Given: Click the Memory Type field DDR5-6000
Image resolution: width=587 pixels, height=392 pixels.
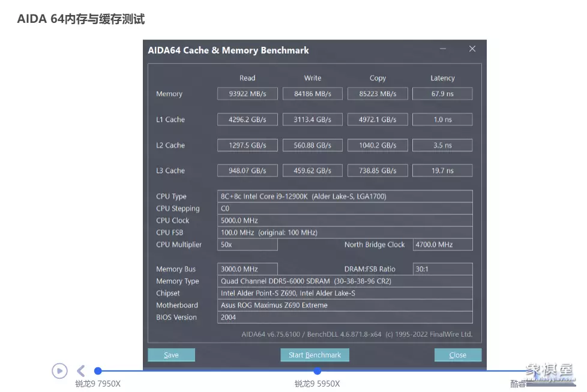Looking at the screenshot, I should click(x=345, y=281).
